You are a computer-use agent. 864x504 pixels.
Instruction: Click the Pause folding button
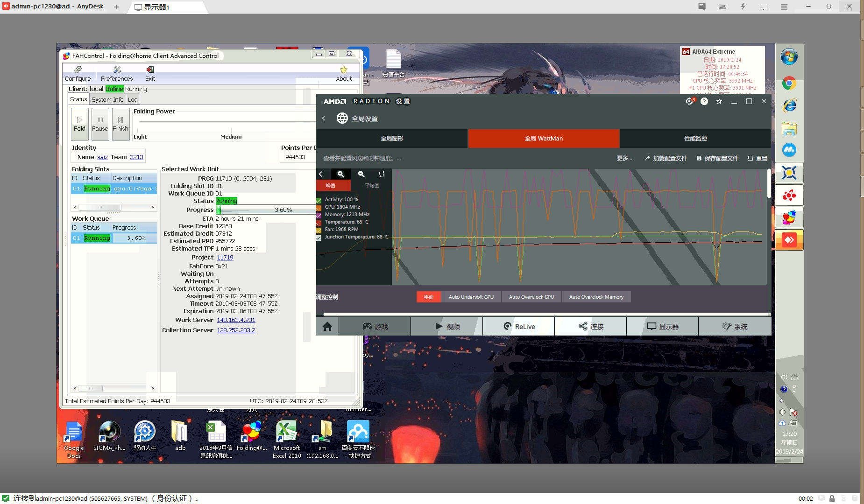[100, 124]
